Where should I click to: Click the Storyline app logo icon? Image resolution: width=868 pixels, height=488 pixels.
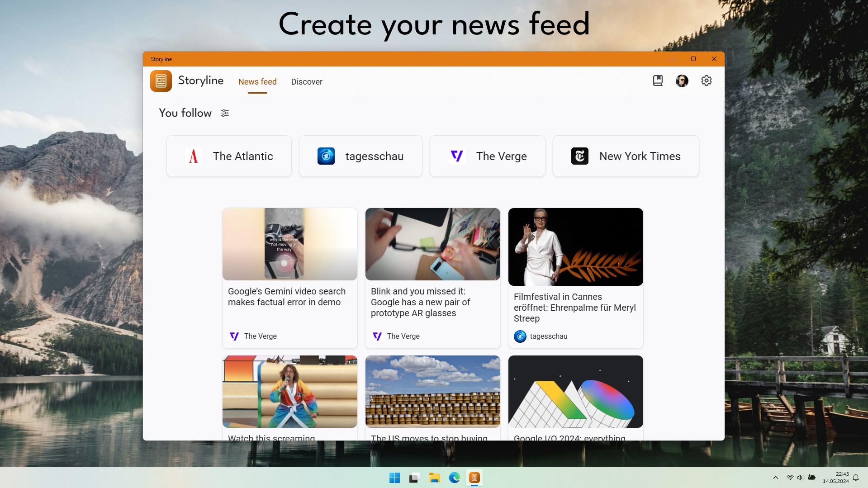click(161, 81)
